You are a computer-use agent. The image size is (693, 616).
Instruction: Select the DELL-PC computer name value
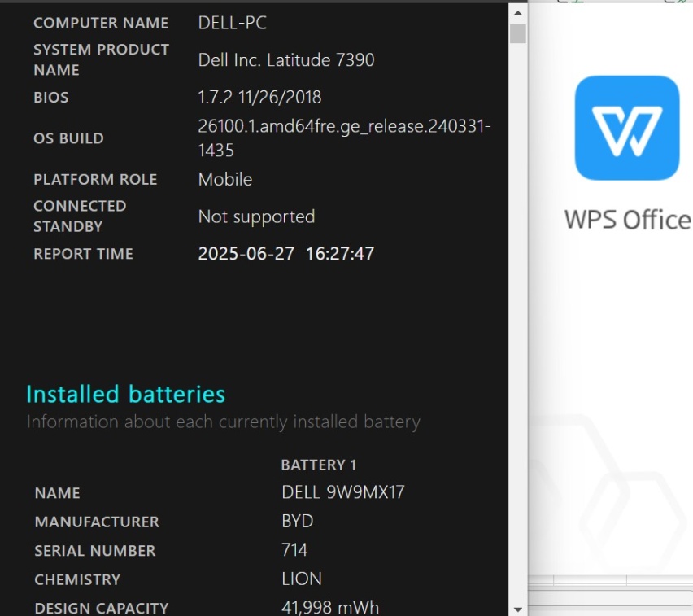tap(233, 23)
